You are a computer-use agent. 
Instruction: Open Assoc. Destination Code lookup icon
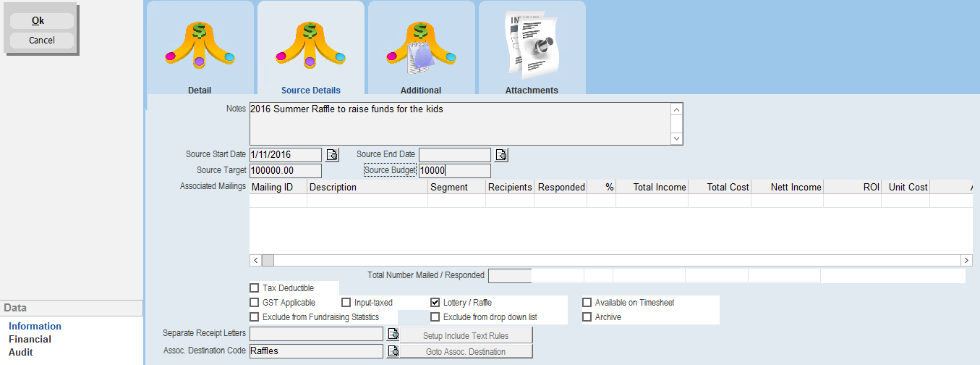[x=393, y=351]
